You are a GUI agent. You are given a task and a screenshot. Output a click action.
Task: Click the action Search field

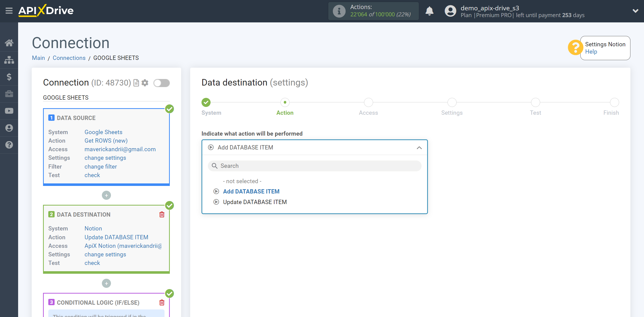314,166
